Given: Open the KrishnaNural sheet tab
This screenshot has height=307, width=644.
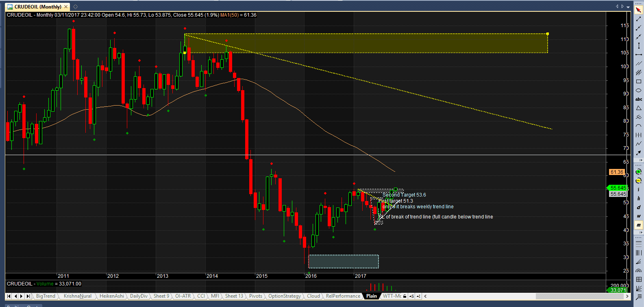Looking at the screenshot, I should pos(77,296).
